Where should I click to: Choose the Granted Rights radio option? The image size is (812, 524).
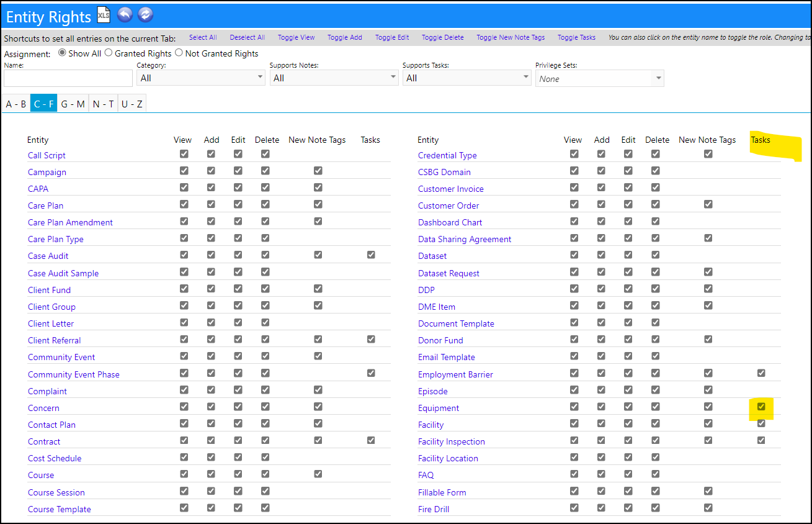(109, 53)
